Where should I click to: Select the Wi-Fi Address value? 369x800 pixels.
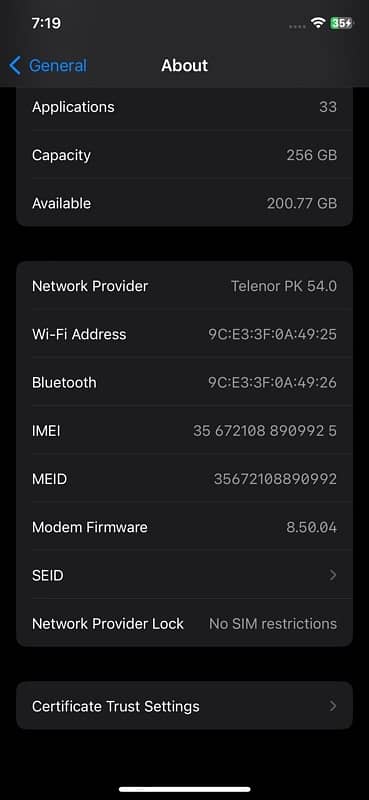[x=272, y=335]
